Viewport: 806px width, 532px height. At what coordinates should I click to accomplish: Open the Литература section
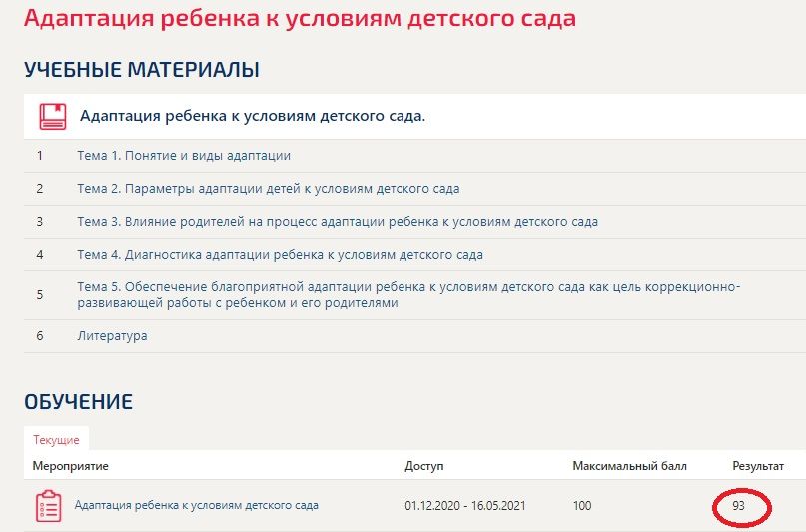(112, 336)
